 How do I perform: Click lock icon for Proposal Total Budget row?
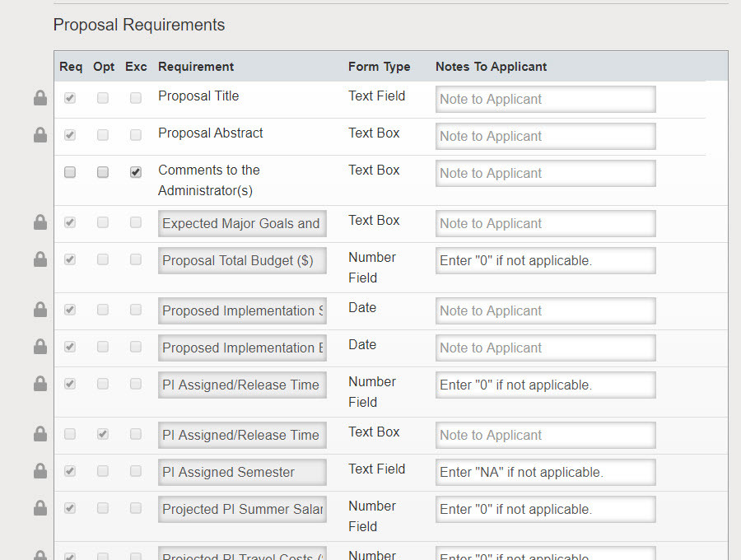pyautogui.click(x=40, y=259)
